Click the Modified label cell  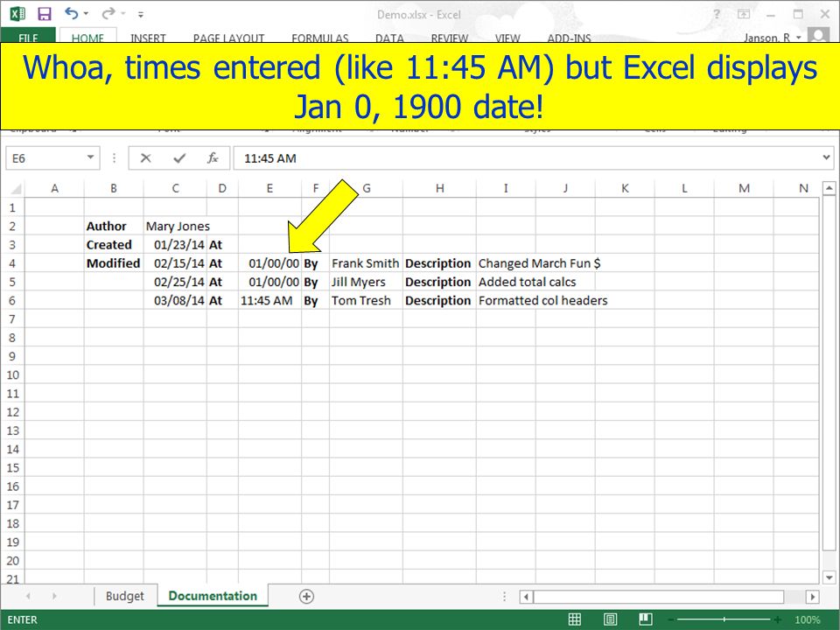tap(114, 263)
